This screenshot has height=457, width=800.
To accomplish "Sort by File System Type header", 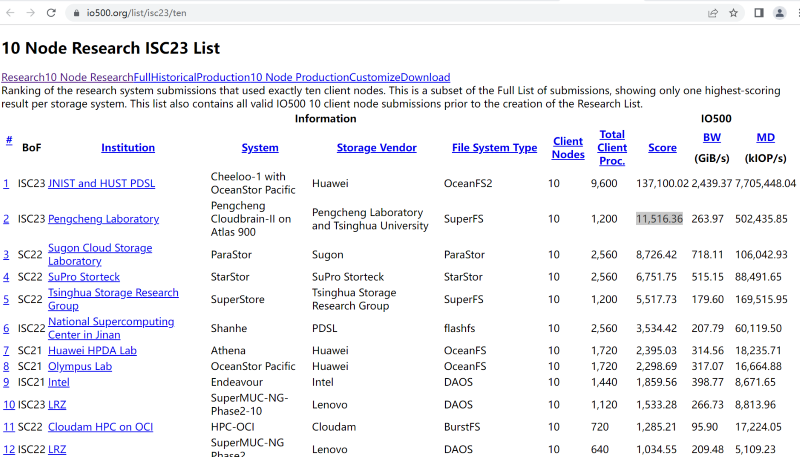I will (494, 148).
